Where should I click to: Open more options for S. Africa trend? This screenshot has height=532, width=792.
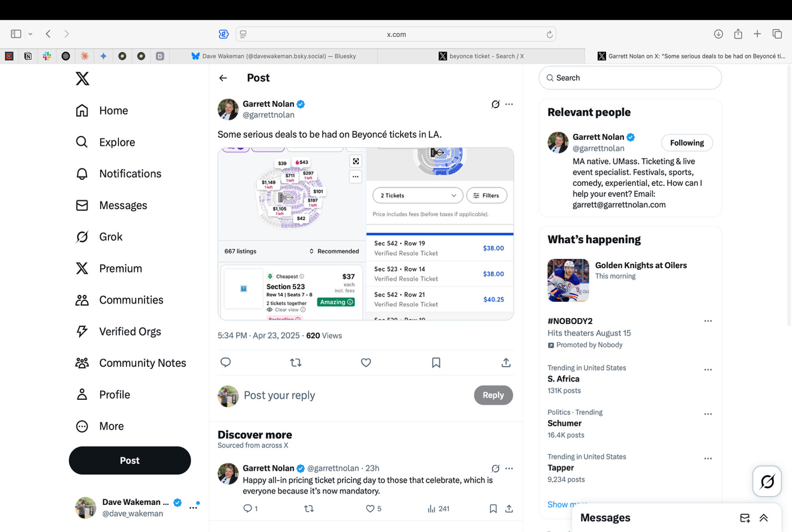(x=708, y=369)
